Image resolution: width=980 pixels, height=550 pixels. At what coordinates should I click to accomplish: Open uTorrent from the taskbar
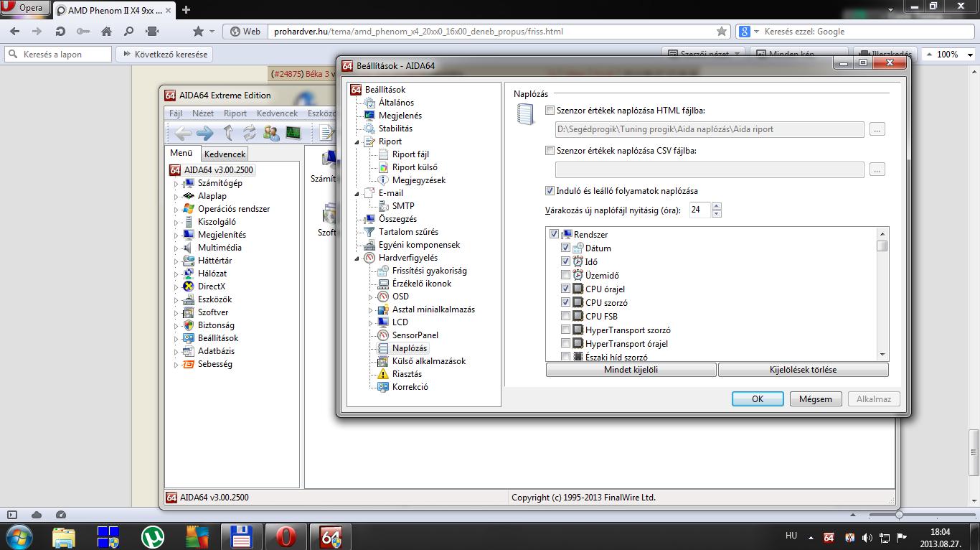pos(152,536)
